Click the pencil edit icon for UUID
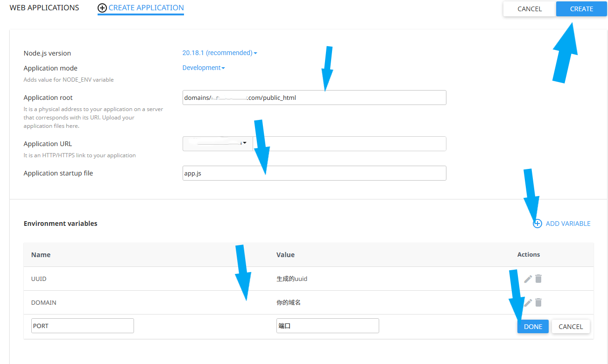The height and width of the screenshot is (364, 608). [x=528, y=279]
